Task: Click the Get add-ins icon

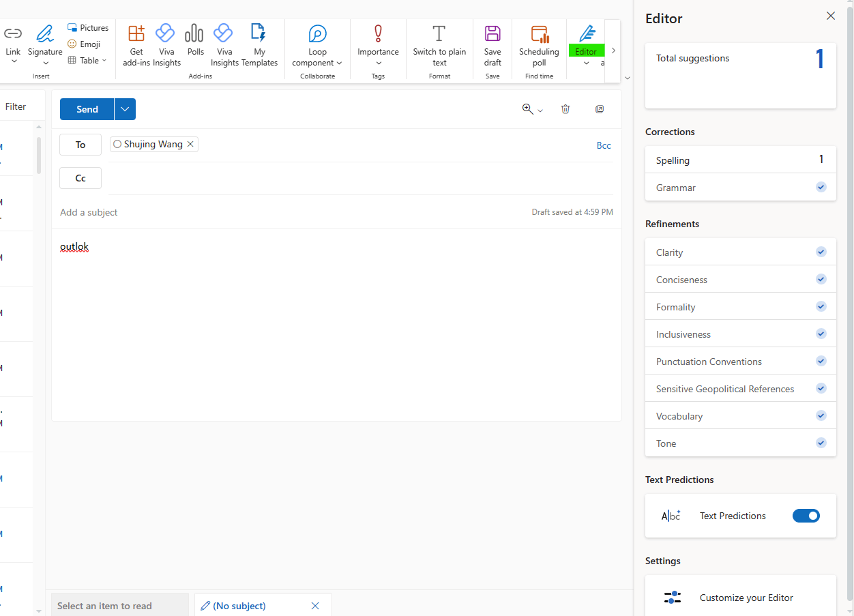Action: tap(136, 33)
